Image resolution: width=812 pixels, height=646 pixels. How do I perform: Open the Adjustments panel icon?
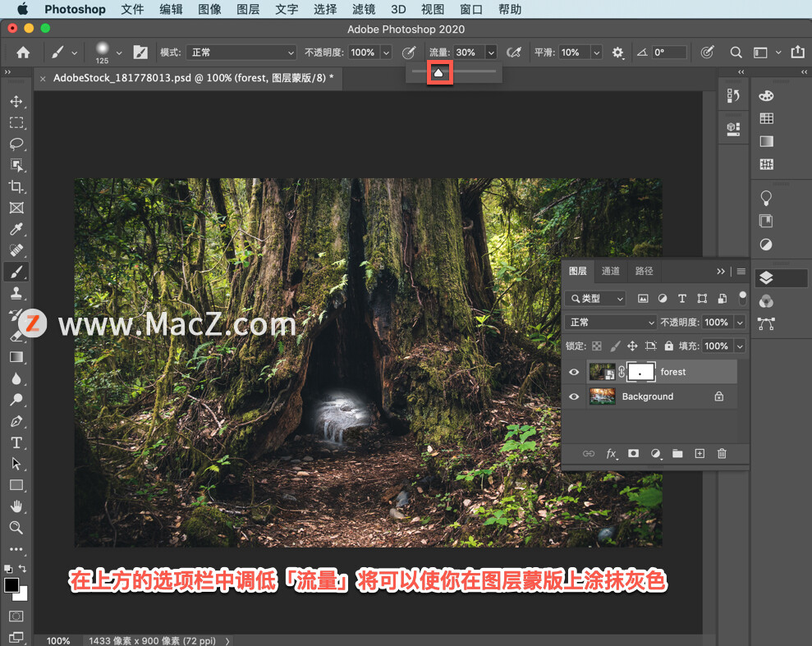point(766,244)
